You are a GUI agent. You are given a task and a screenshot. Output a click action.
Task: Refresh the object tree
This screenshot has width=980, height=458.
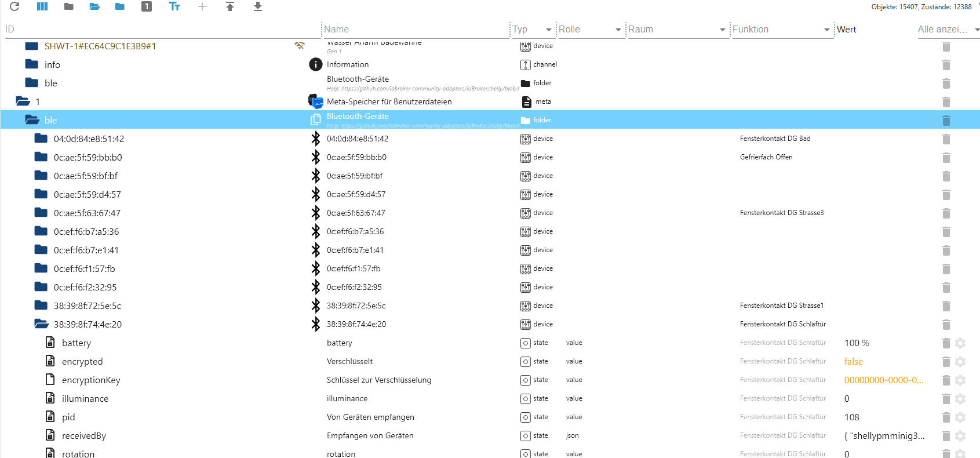[14, 6]
